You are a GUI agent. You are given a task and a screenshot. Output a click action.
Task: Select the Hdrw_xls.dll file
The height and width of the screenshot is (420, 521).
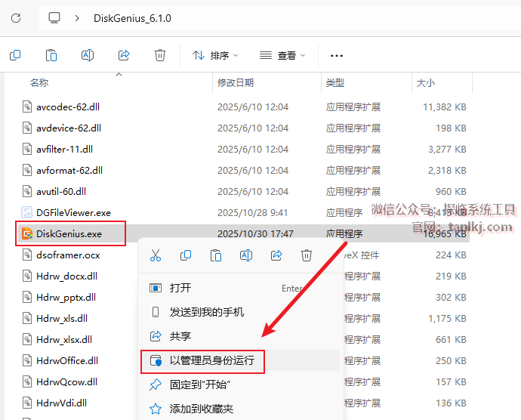(62, 319)
